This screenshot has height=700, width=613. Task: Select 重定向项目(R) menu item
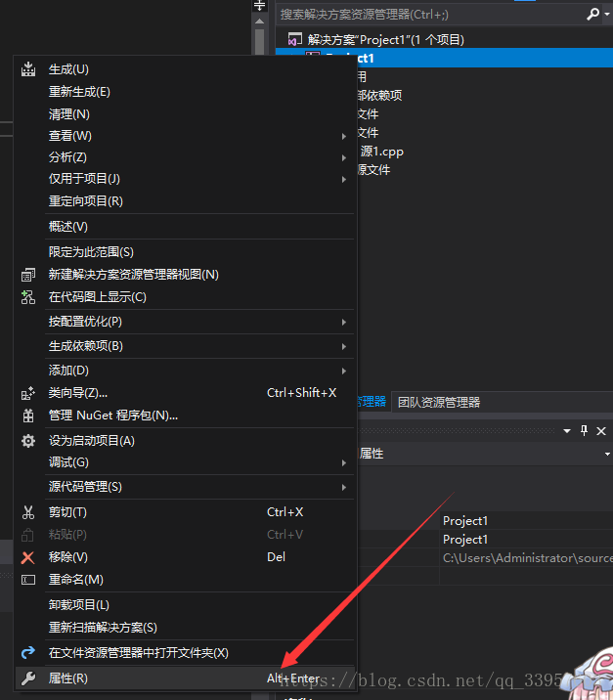(x=85, y=201)
